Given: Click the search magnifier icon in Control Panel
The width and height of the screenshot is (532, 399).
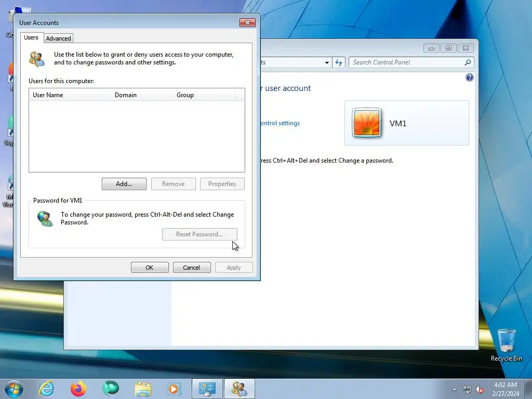Looking at the screenshot, I should pyautogui.click(x=468, y=62).
